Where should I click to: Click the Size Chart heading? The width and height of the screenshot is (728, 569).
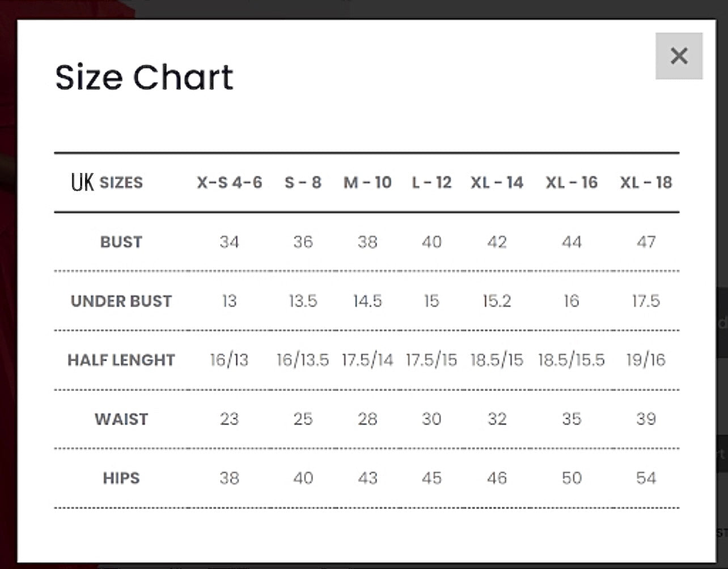point(144,77)
